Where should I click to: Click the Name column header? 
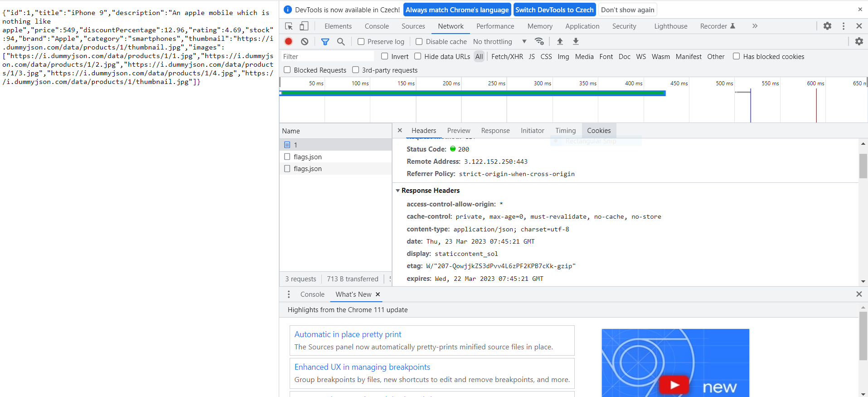335,131
